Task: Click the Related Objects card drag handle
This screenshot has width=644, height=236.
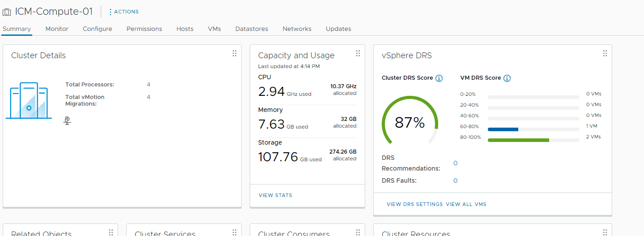Action: (x=111, y=232)
